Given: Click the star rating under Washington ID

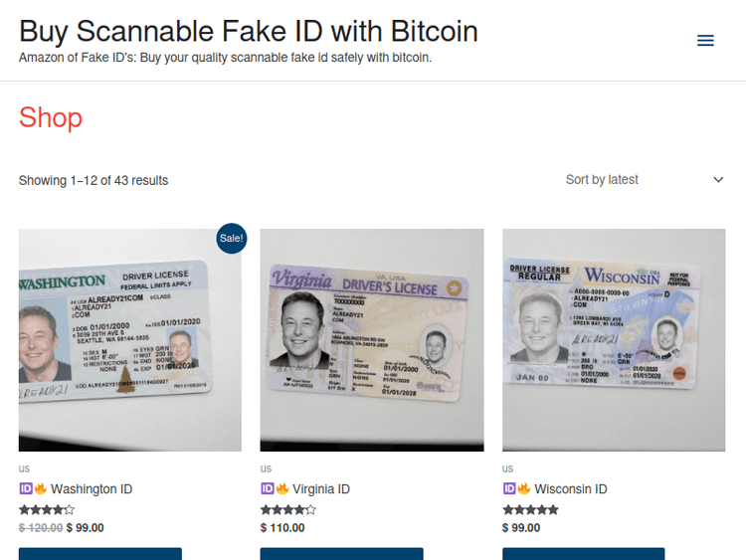Looking at the screenshot, I should point(47,510).
